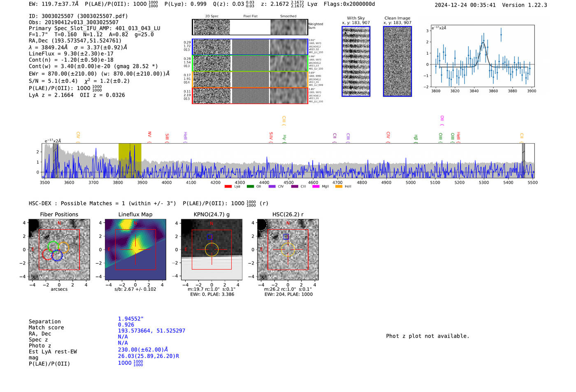Click the yellow aperture circle in KPNO g image
576x392 pixels.
point(212,250)
